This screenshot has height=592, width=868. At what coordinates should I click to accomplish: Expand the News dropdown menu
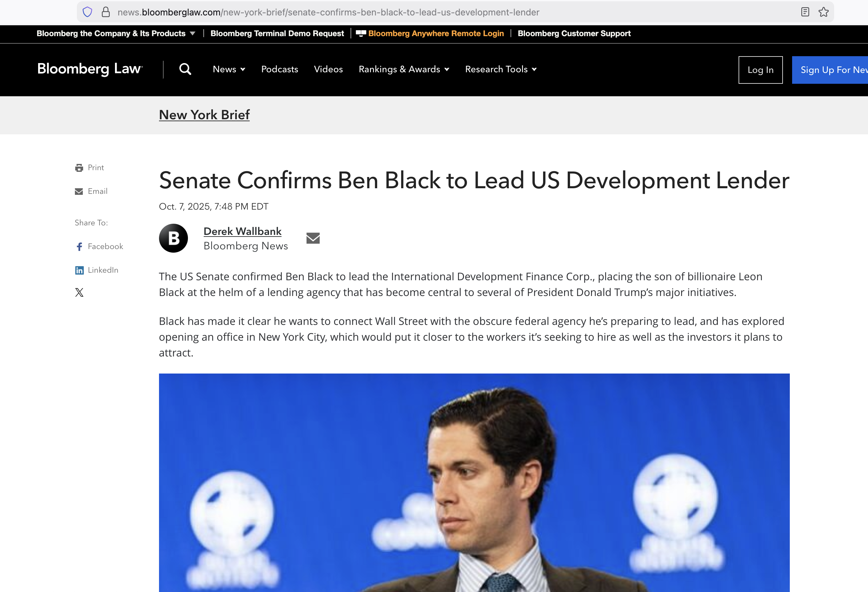pos(229,69)
